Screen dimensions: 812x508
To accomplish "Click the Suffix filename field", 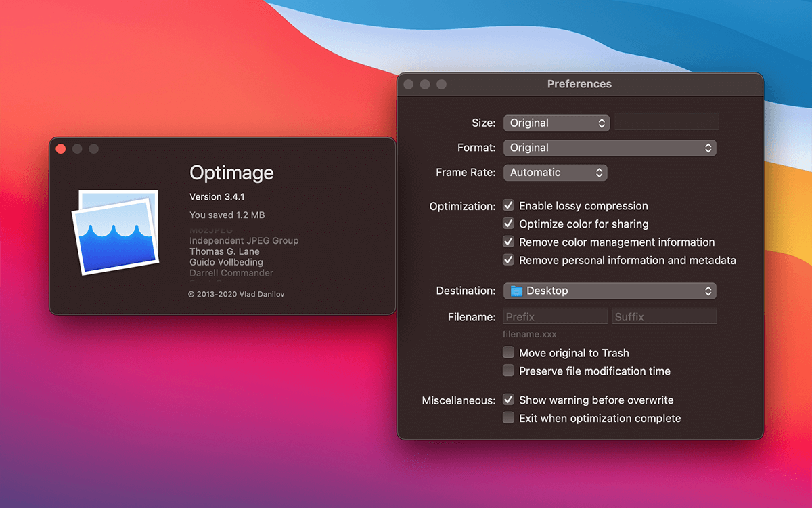I will pos(664,316).
